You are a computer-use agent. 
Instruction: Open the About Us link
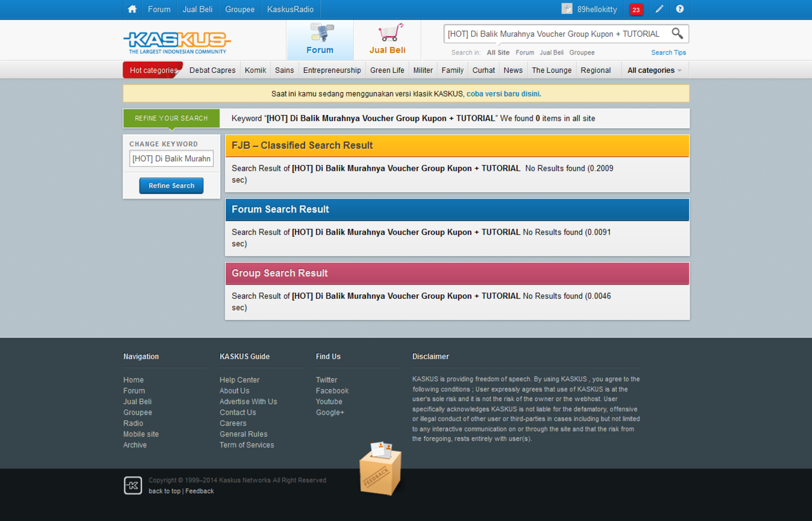(x=235, y=391)
